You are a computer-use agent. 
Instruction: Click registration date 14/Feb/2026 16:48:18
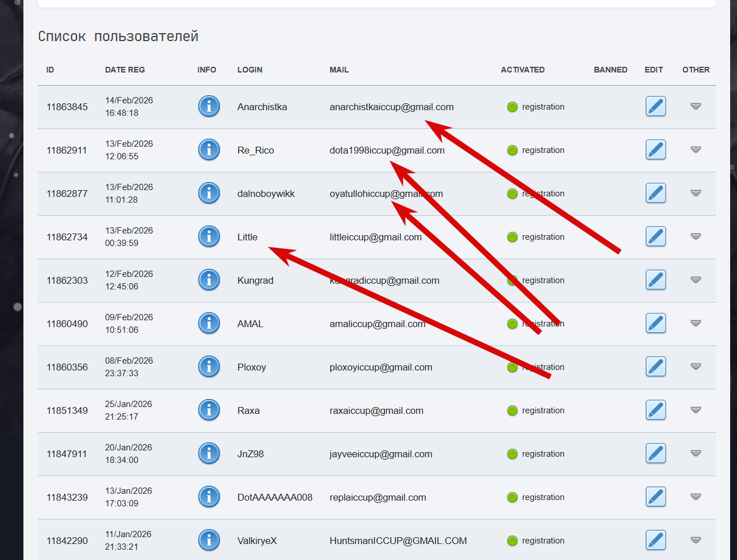[129, 106]
